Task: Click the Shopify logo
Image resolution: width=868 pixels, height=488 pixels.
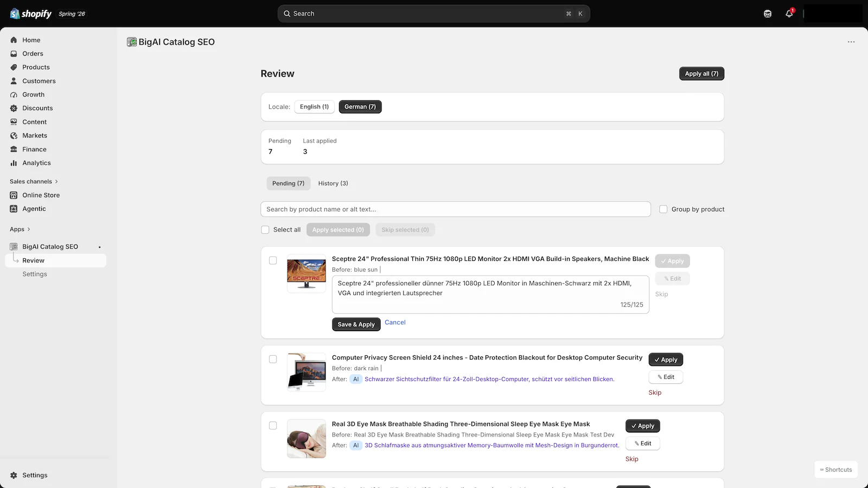Action: (x=31, y=14)
